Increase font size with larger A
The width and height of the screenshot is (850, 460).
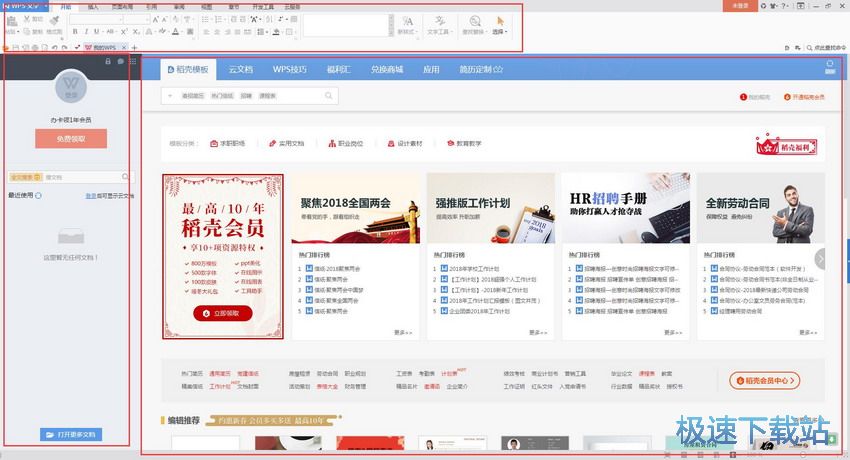[155, 20]
